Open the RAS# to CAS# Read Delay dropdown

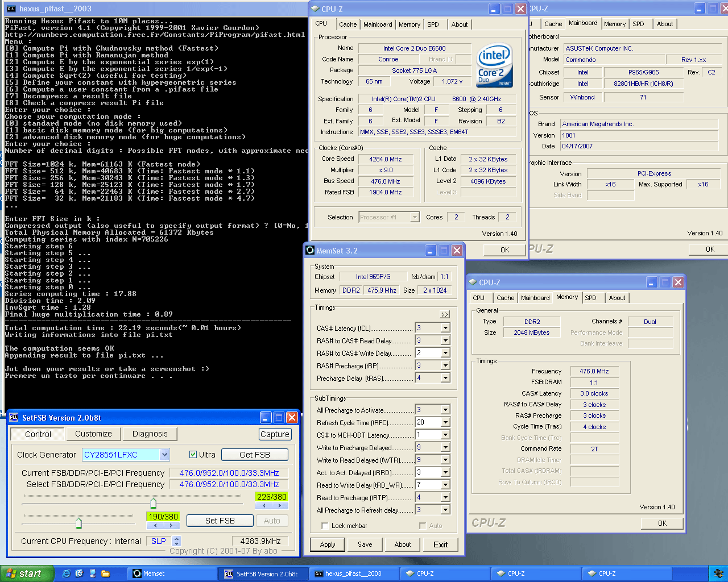(x=445, y=340)
